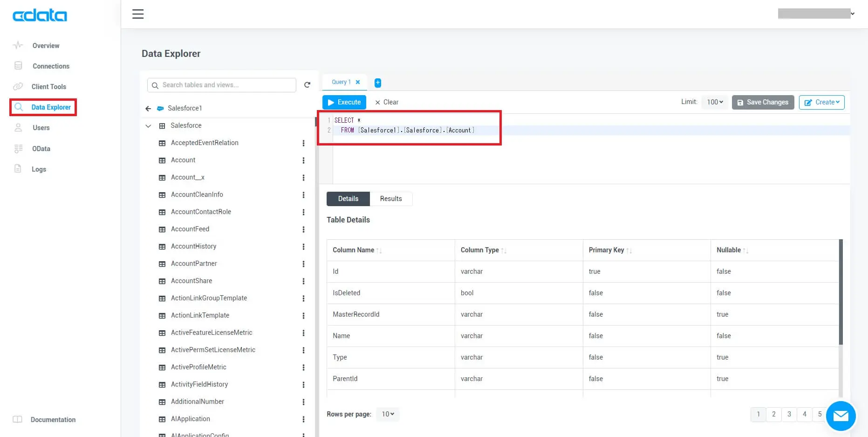
Task: Click the CData logo
Action: coord(40,15)
